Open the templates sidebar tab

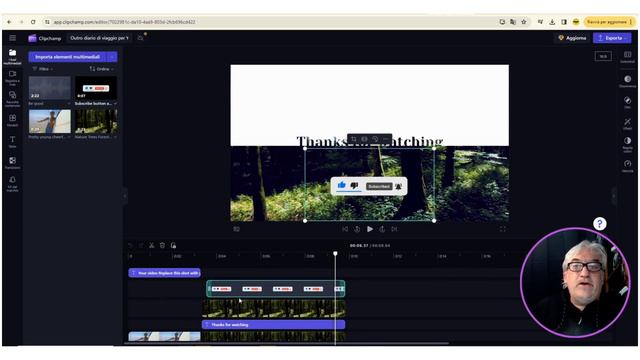click(x=12, y=120)
